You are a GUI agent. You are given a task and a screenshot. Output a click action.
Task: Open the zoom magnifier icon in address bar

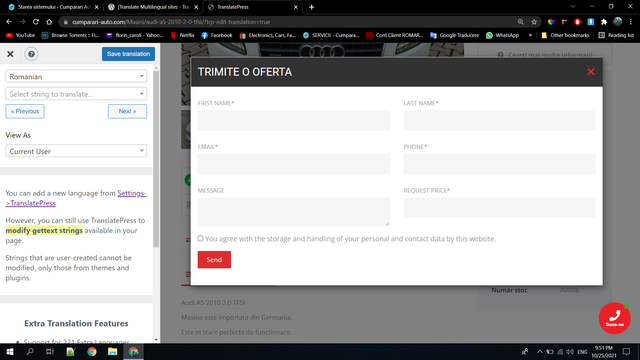pyautogui.click(x=521, y=22)
